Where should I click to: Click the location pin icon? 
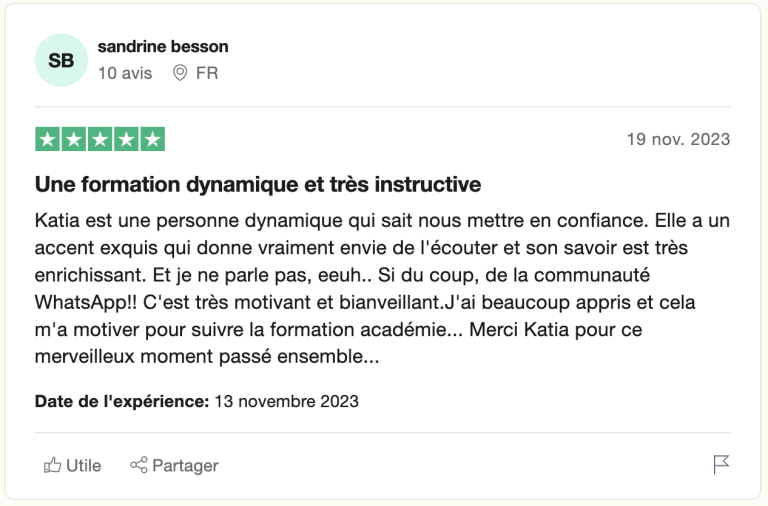[180, 73]
